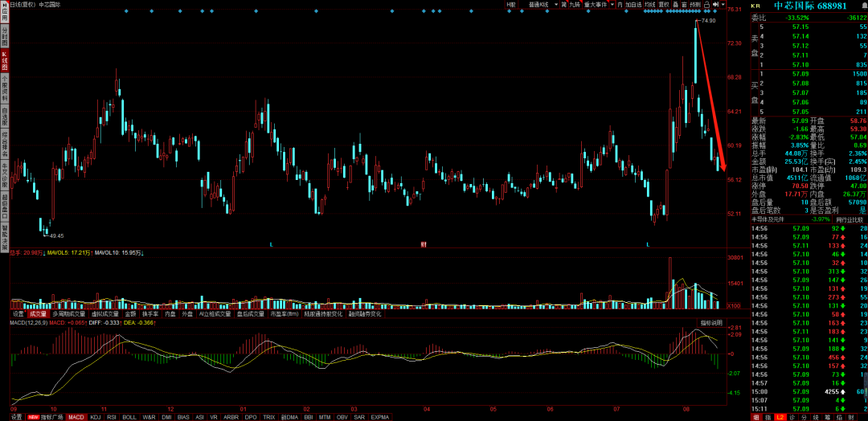868x421 pixels.
Task: Switch to the SAR indicator
Action: point(359,417)
